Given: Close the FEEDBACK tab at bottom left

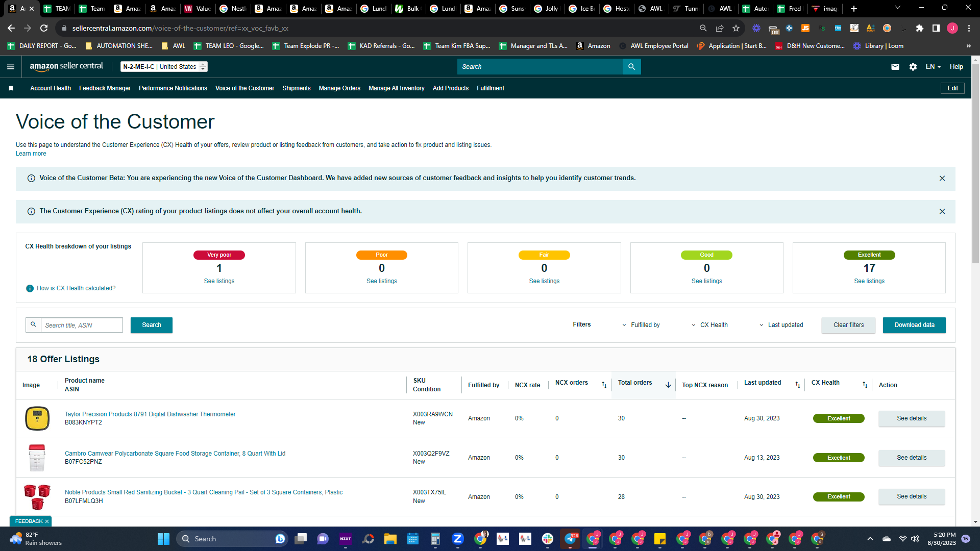Looking at the screenshot, I should (x=46, y=521).
